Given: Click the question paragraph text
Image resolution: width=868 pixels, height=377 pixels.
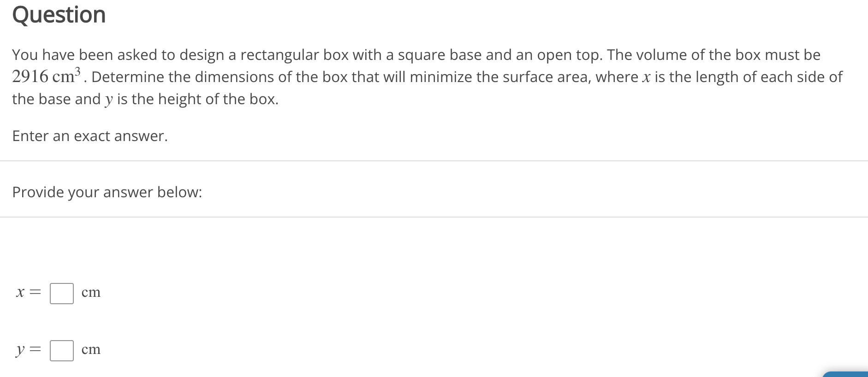Looking at the screenshot, I should point(415,76).
